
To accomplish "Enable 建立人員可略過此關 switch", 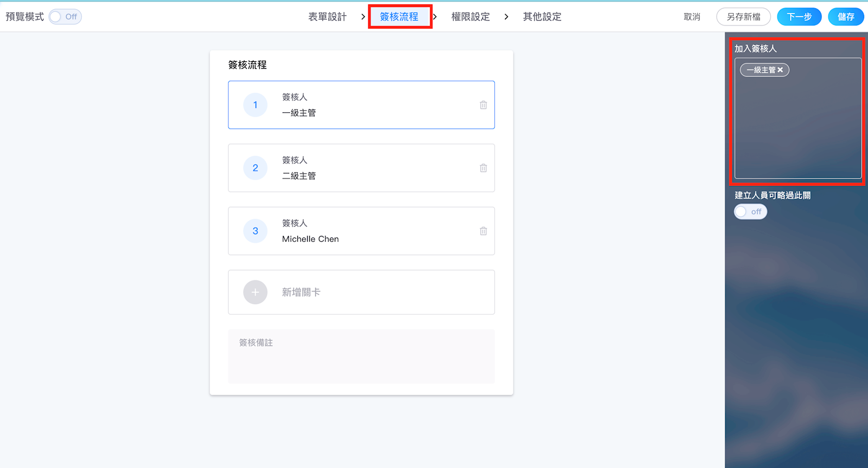I will [x=750, y=211].
